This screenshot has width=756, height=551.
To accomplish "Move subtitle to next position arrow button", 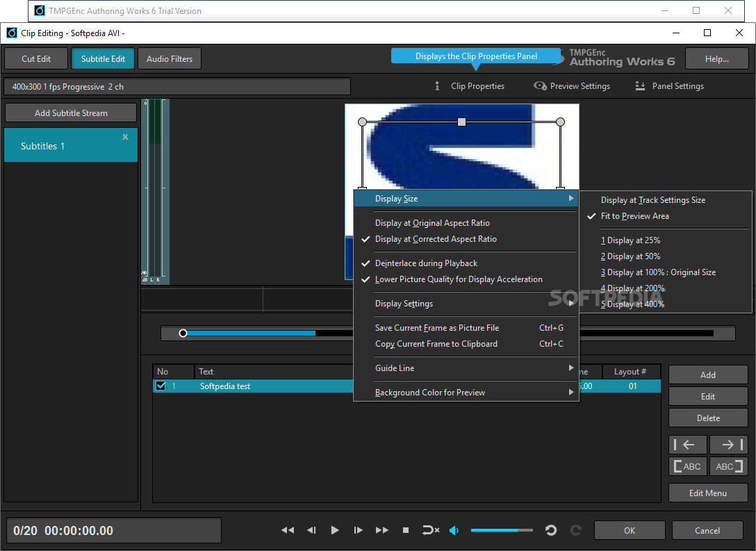I will click(728, 445).
